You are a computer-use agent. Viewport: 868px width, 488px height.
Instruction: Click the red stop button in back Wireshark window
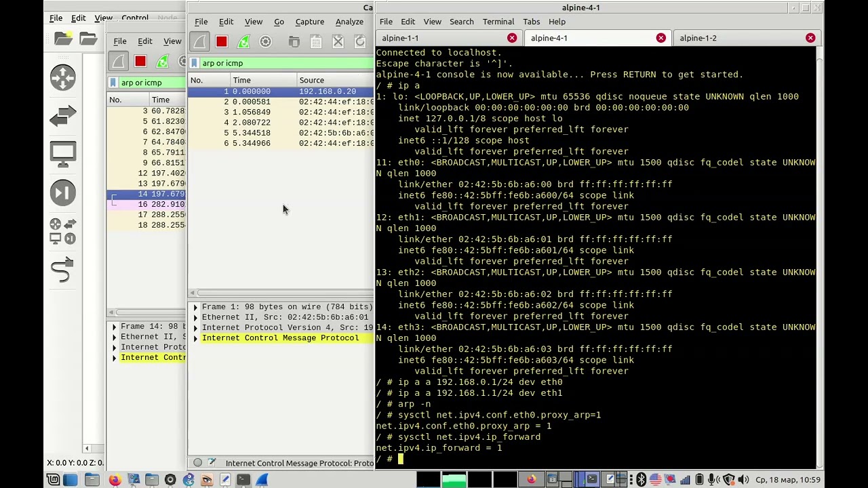pyautogui.click(x=140, y=62)
